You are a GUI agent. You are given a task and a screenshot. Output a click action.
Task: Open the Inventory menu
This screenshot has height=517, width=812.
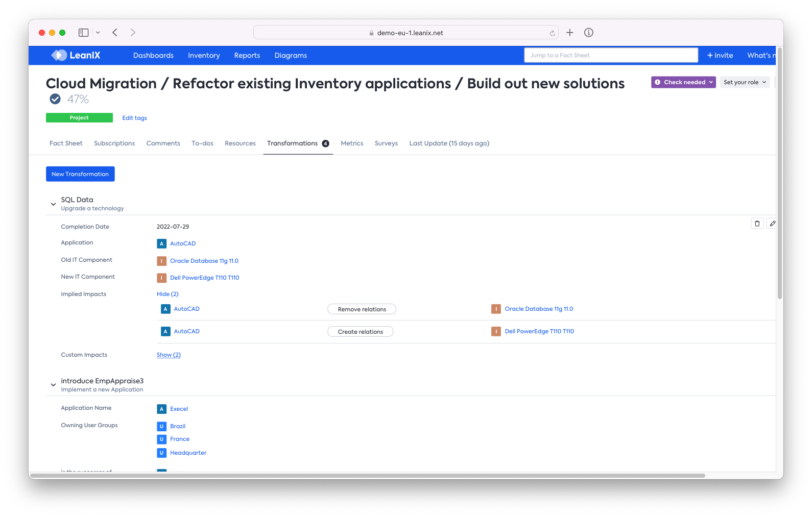(x=204, y=56)
